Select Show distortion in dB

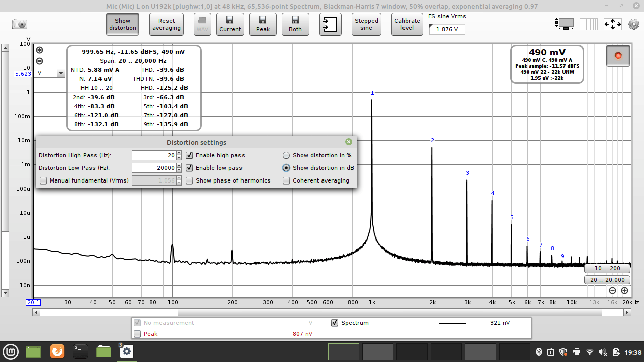(286, 168)
